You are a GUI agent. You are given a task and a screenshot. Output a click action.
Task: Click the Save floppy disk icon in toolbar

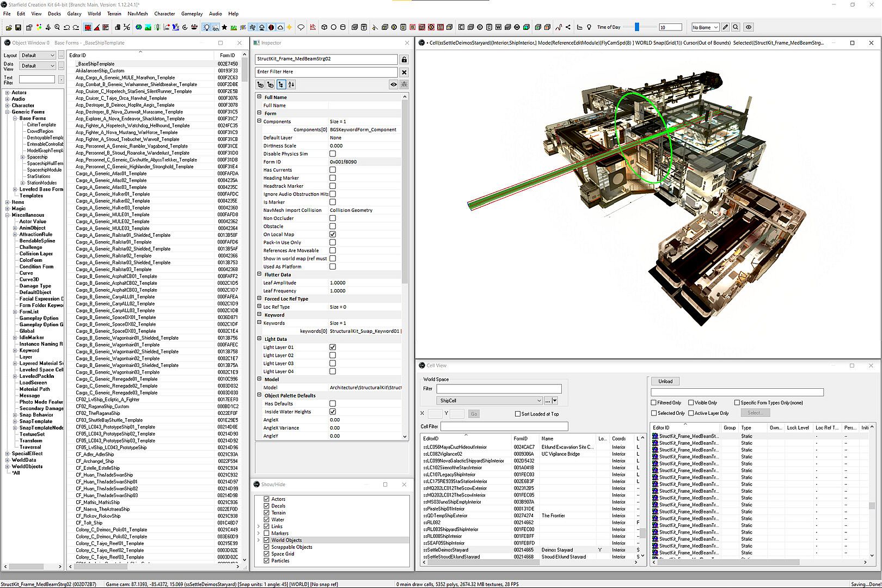18,27
